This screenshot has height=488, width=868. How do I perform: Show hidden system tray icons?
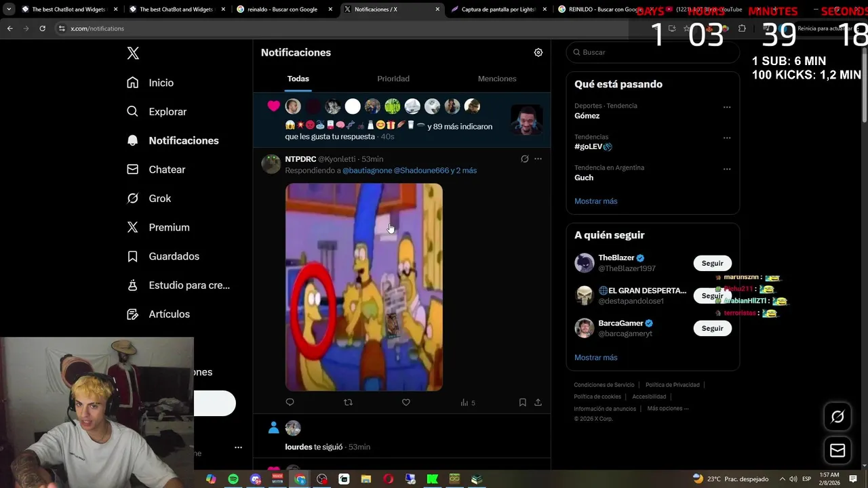click(782, 479)
